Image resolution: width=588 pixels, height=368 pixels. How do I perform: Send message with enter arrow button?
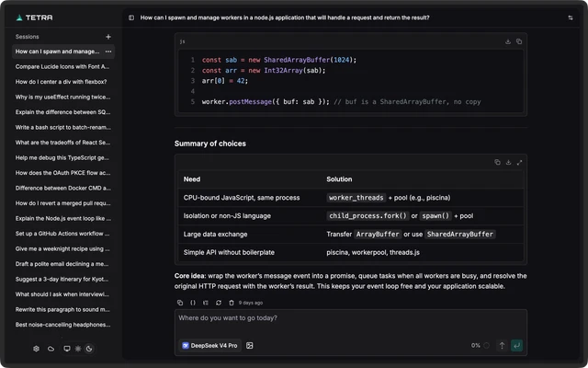point(516,346)
